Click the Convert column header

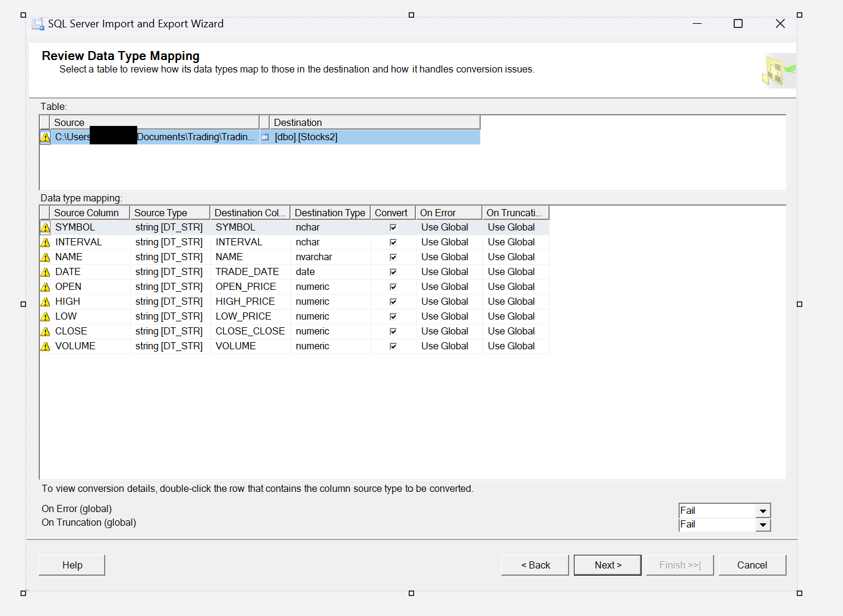(393, 213)
